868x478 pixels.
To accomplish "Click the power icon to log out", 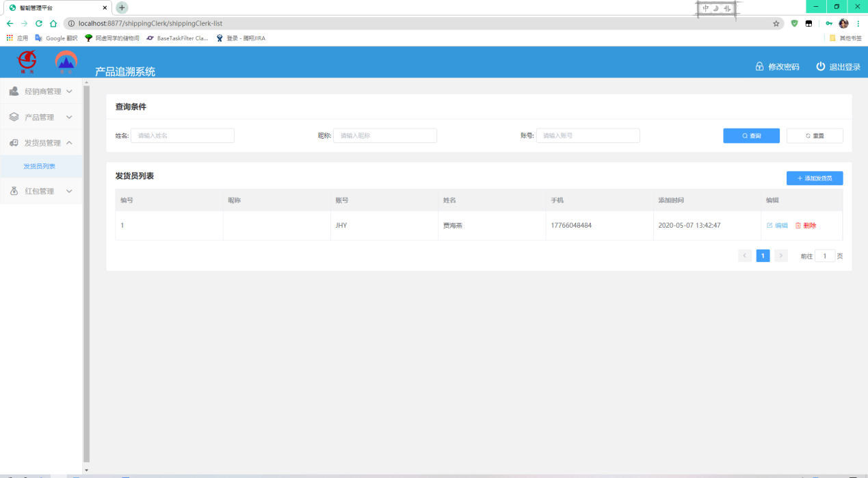I will (820, 66).
